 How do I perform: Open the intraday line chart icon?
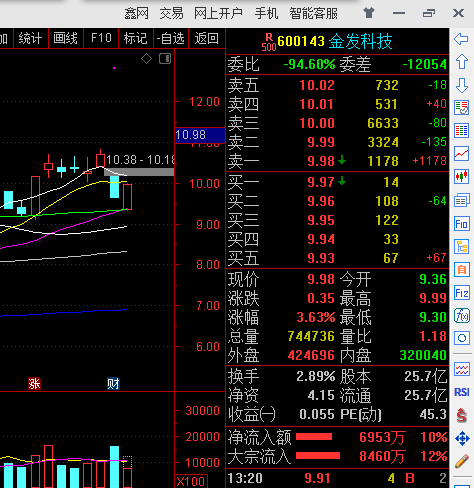point(462,154)
